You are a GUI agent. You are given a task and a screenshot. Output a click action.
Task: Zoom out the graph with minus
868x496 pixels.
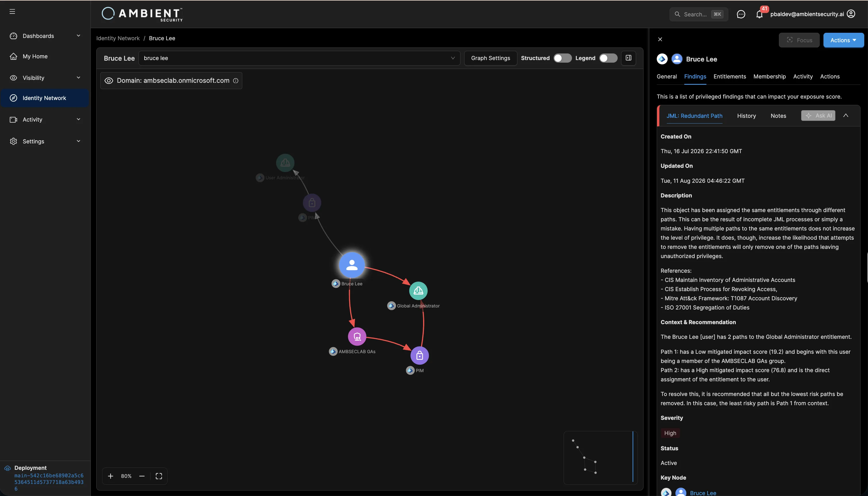tap(142, 476)
